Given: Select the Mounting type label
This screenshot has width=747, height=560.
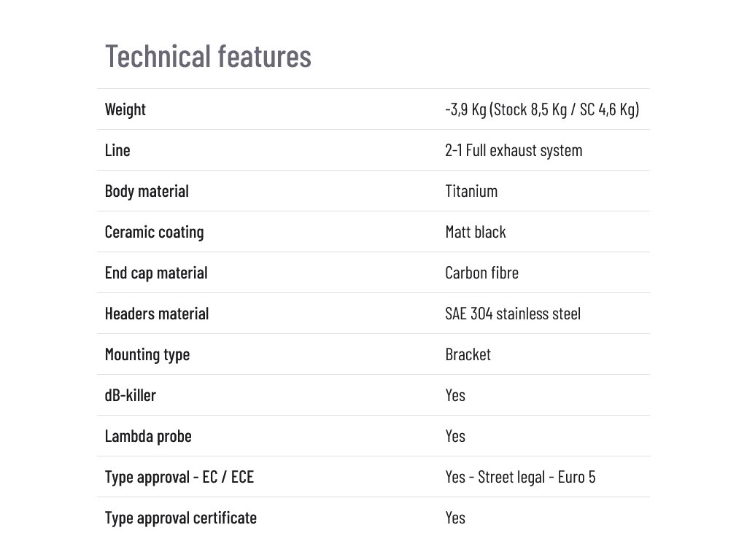Looking at the screenshot, I should pos(147,355).
